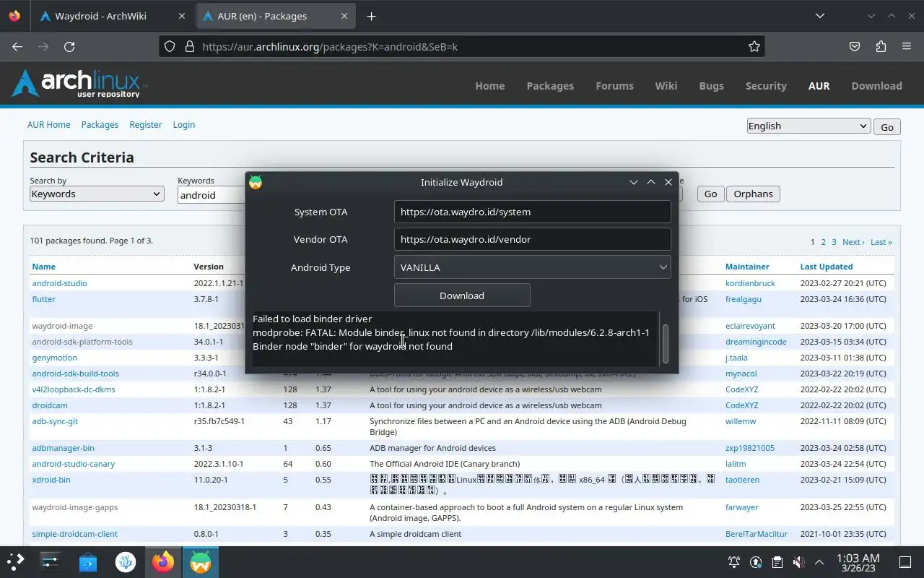924x578 pixels.
Task: Reload the AUR page
Action: coord(69,46)
